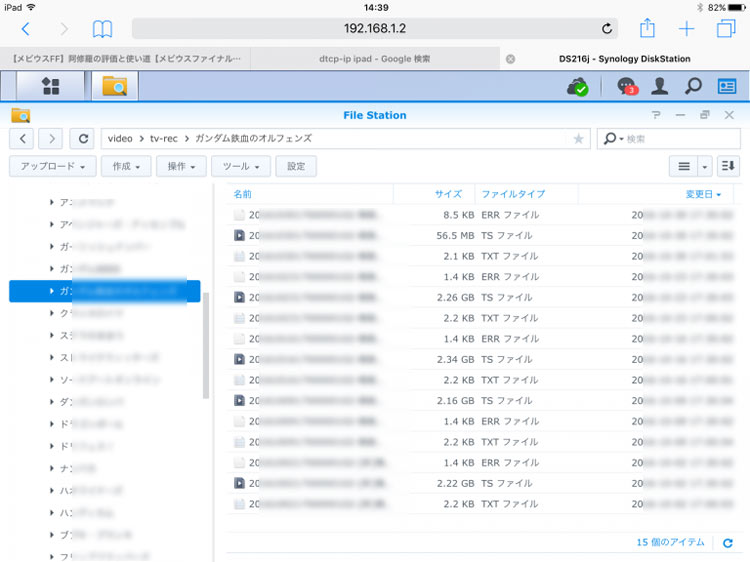
Task: Open the アップロード dropdown
Action: point(53,166)
